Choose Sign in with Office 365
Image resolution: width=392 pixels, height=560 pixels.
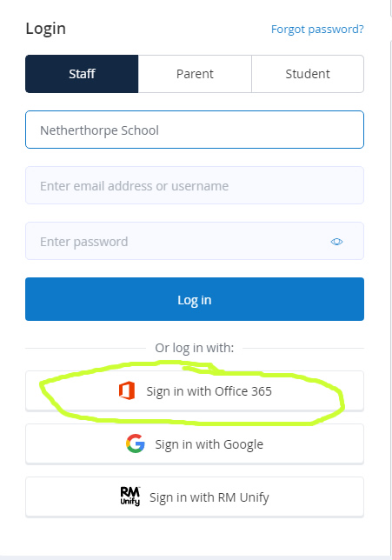(x=195, y=391)
